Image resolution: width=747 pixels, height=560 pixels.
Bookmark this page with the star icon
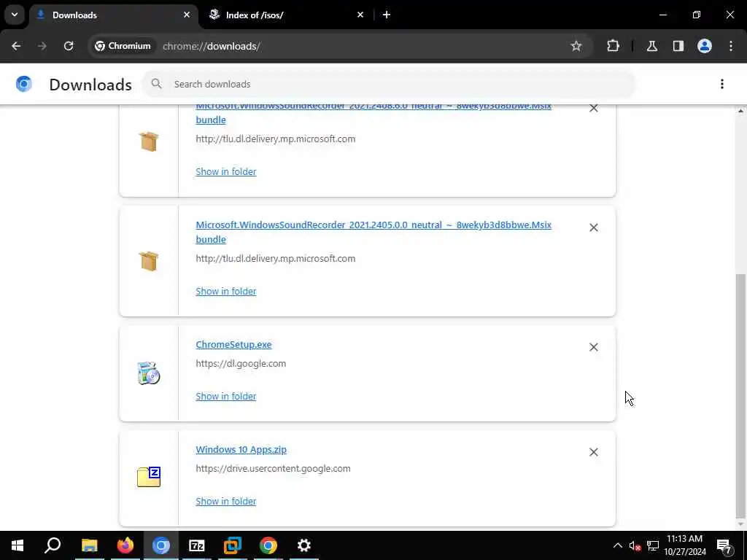(576, 46)
